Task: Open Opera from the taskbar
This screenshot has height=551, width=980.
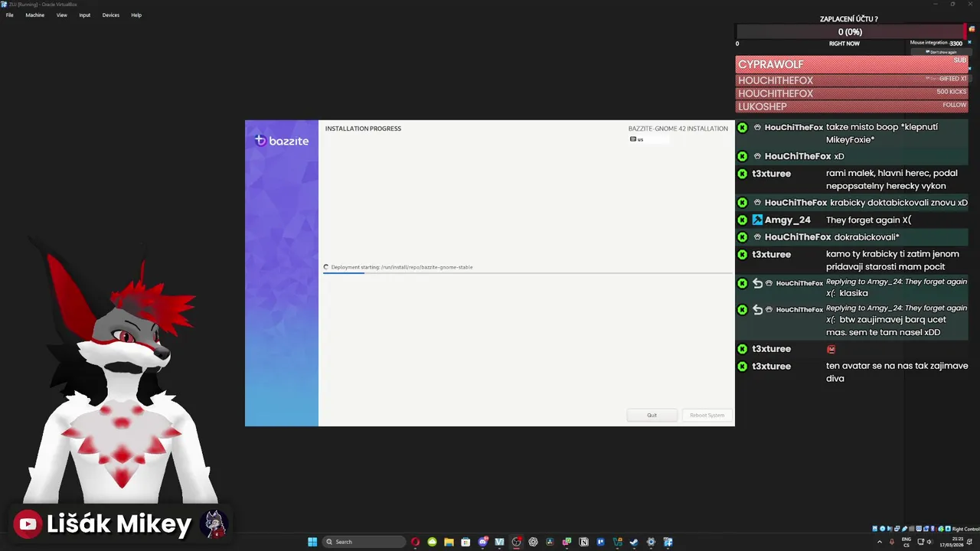Action: pyautogui.click(x=415, y=542)
